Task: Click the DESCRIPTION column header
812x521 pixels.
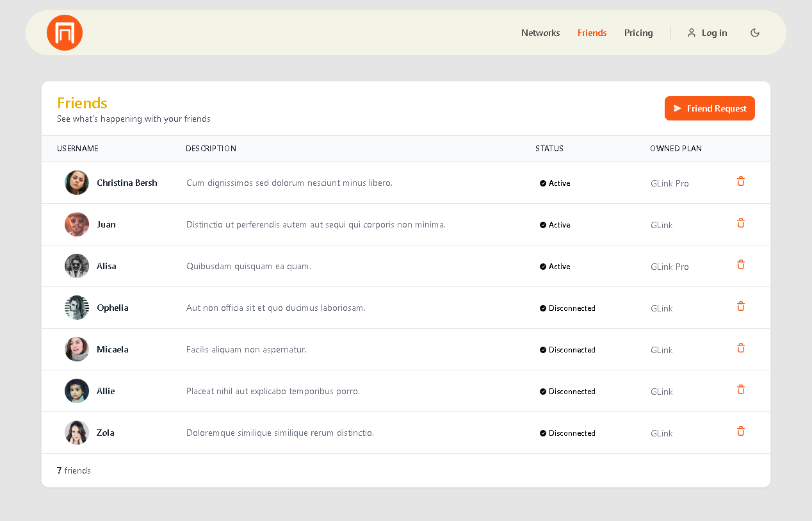Action: [x=211, y=149]
